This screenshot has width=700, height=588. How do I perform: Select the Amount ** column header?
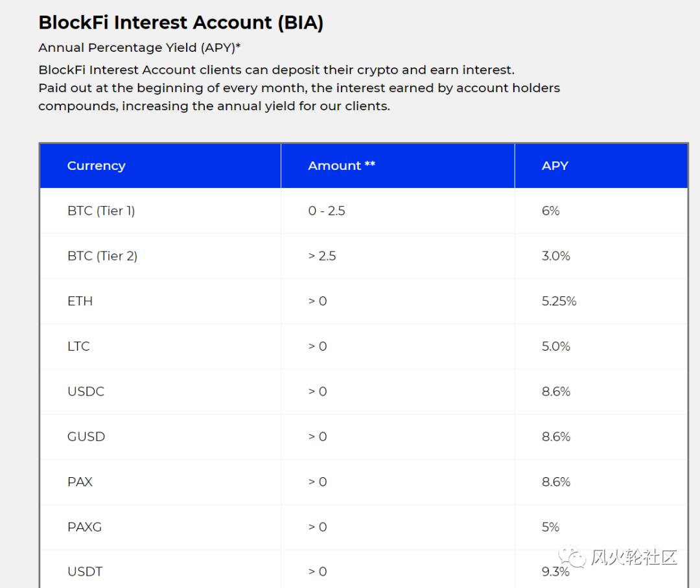pyautogui.click(x=342, y=165)
